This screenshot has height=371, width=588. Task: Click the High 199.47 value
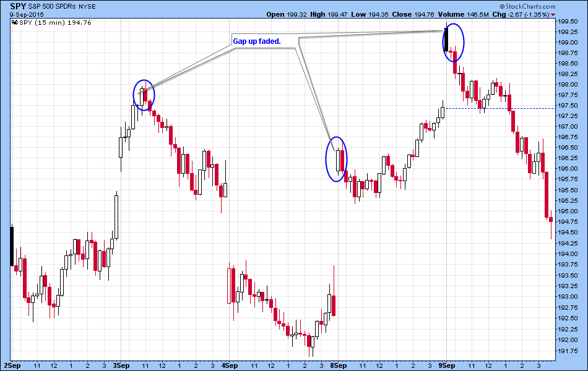pos(329,15)
